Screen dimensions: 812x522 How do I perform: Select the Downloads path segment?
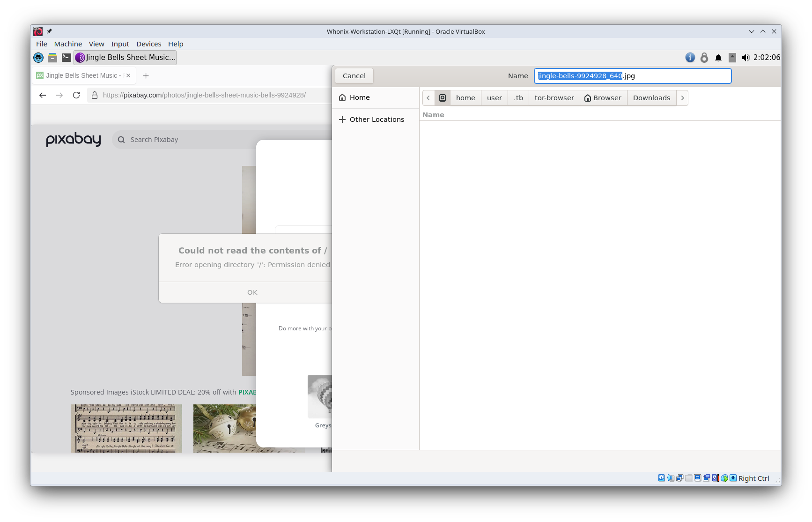[x=651, y=98]
